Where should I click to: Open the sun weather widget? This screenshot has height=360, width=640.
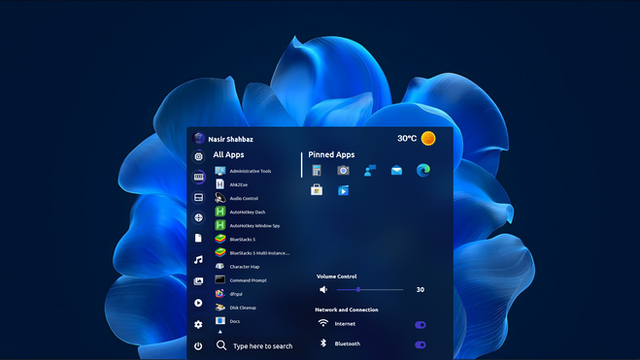(428, 138)
